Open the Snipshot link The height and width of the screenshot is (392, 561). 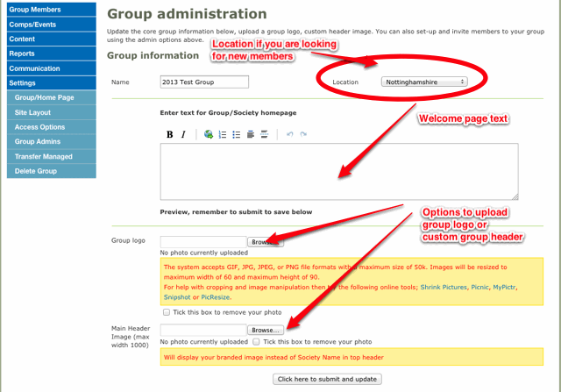pyautogui.click(x=177, y=297)
